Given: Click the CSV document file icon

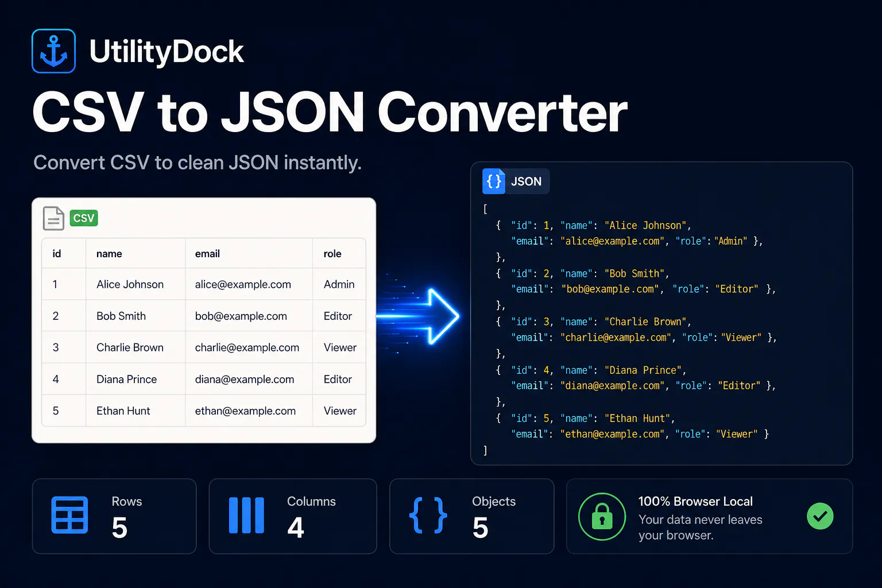Looking at the screenshot, I should click(53, 218).
